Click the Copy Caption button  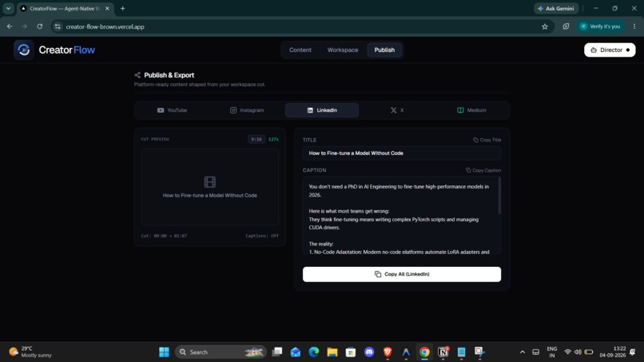pos(483,170)
